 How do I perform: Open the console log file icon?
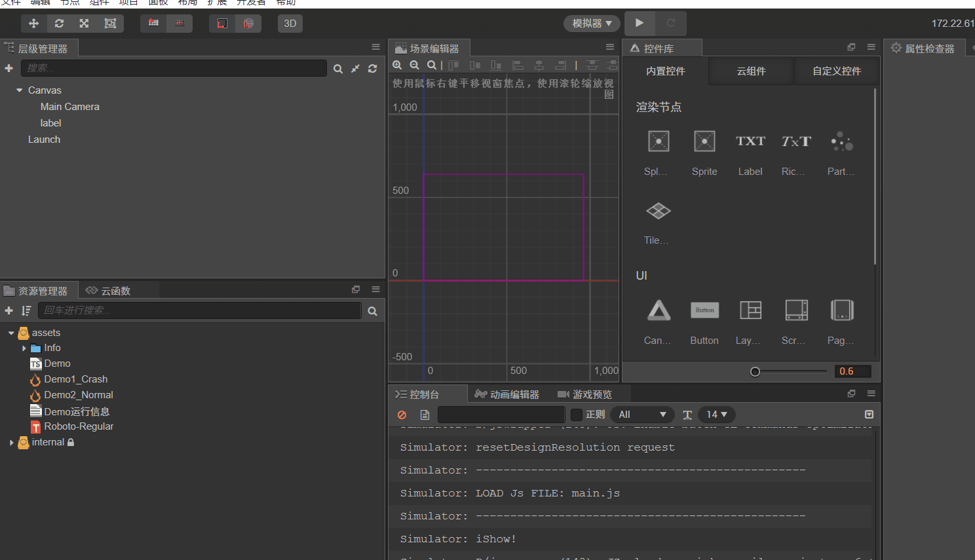(425, 415)
